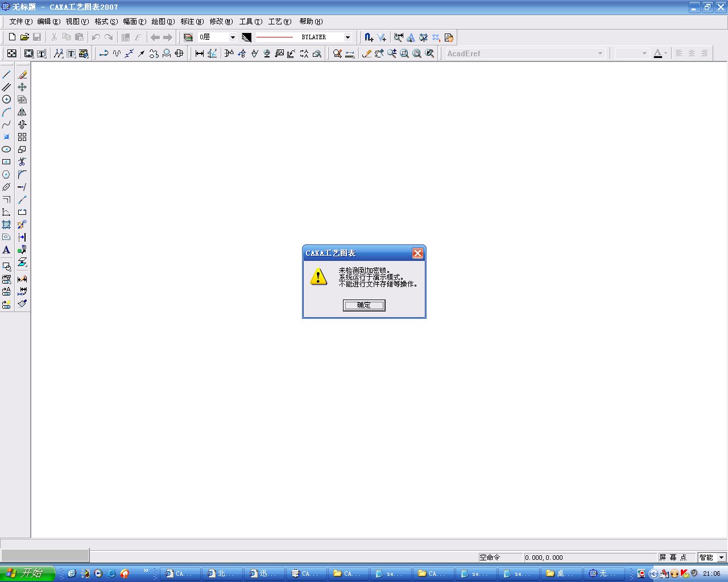Open the 视图 menu

coord(77,22)
